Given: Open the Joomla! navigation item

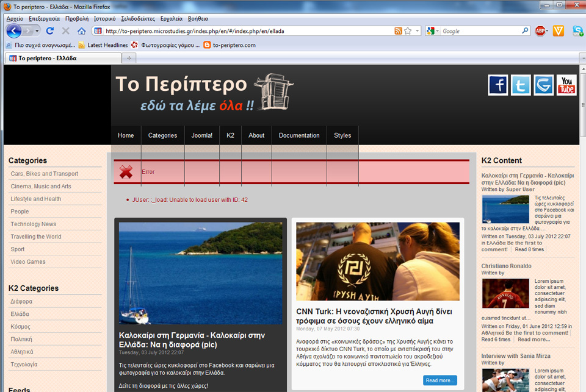Looking at the screenshot, I should click(x=202, y=135).
